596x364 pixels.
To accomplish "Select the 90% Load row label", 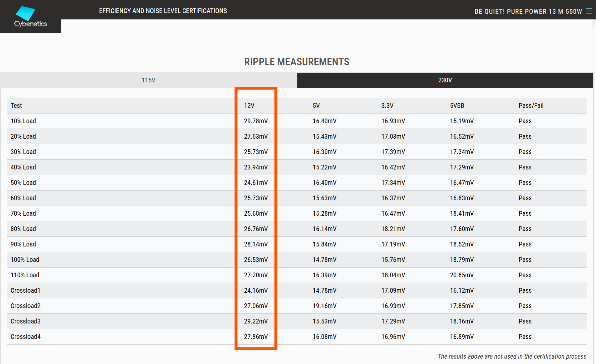I will tap(23, 244).
